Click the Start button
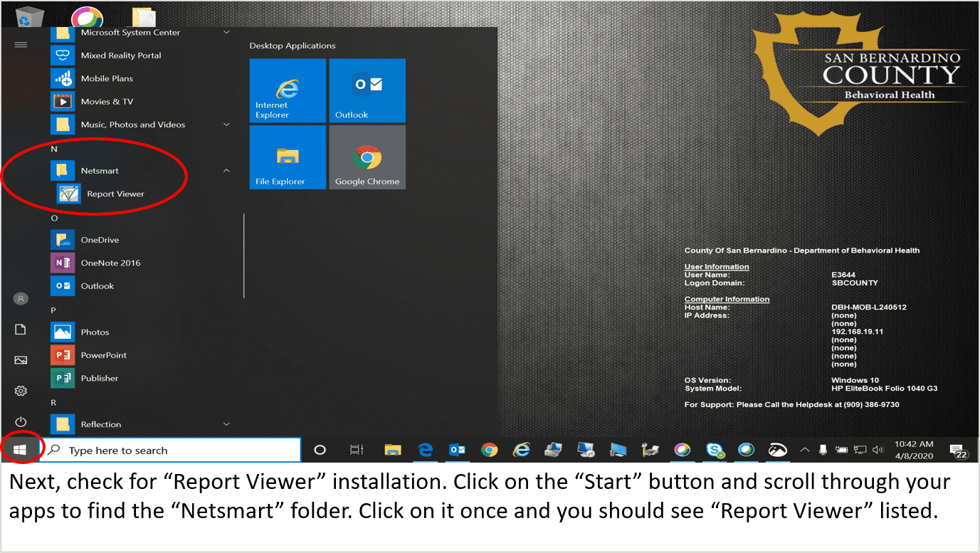 pyautogui.click(x=20, y=450)
